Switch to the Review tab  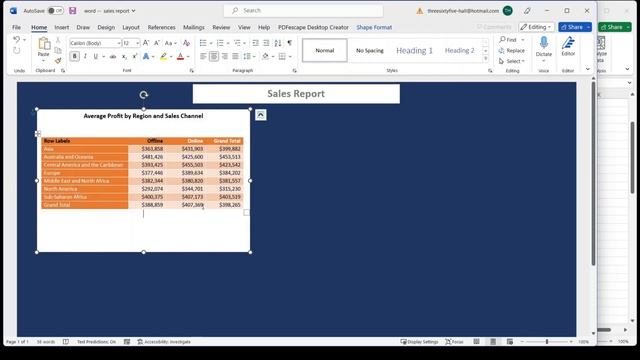point(221,27)
